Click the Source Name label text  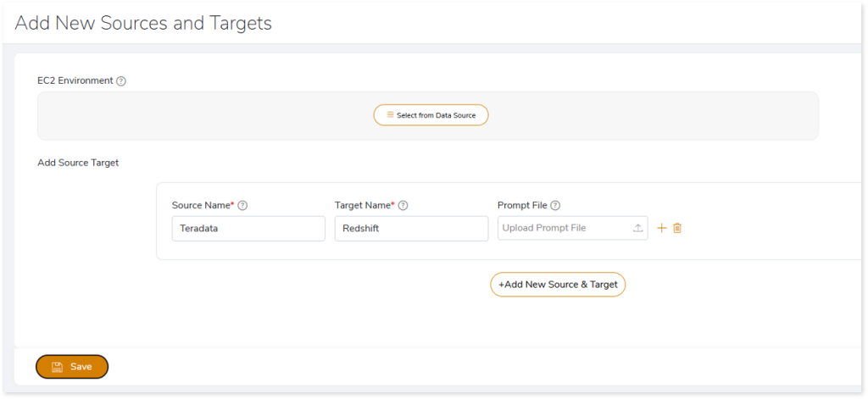[x=201, y=205]
